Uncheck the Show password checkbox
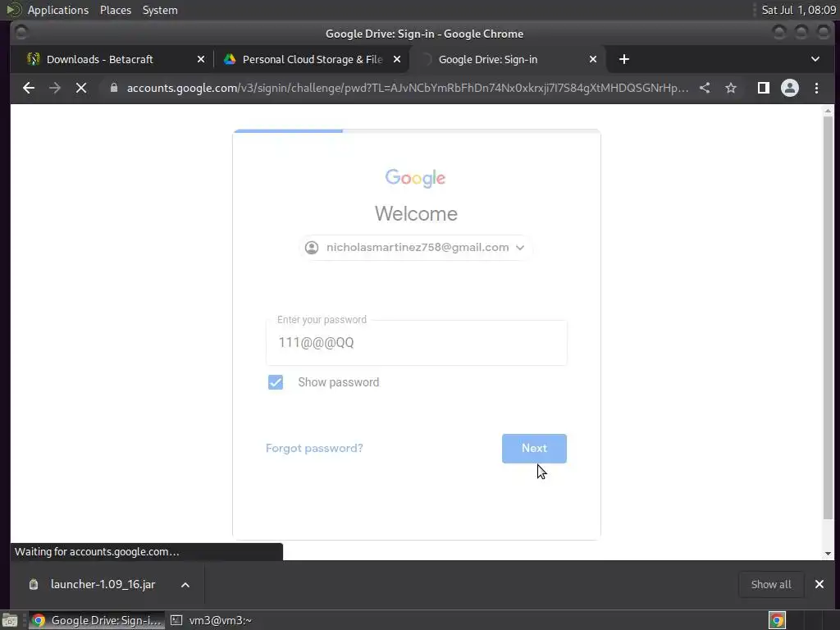This screenshot has width=840, height=630. pos(276,382)
